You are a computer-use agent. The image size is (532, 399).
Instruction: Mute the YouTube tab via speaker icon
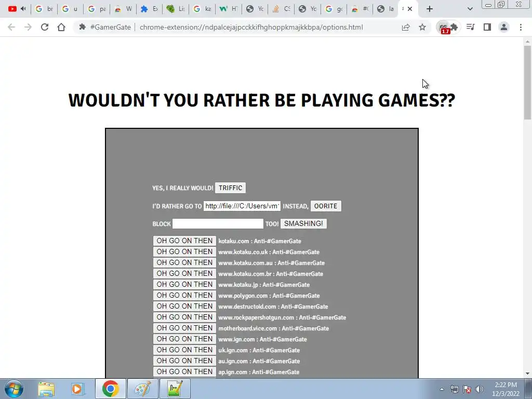coord(23,9)
